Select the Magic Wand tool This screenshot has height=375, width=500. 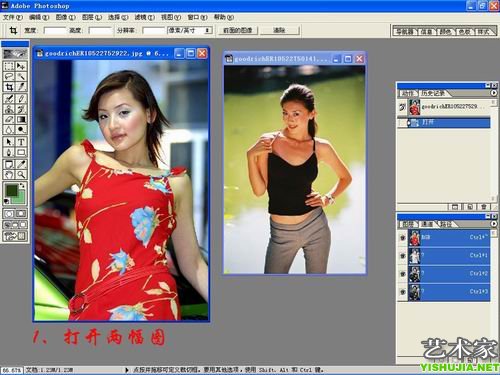pos(21,76)
